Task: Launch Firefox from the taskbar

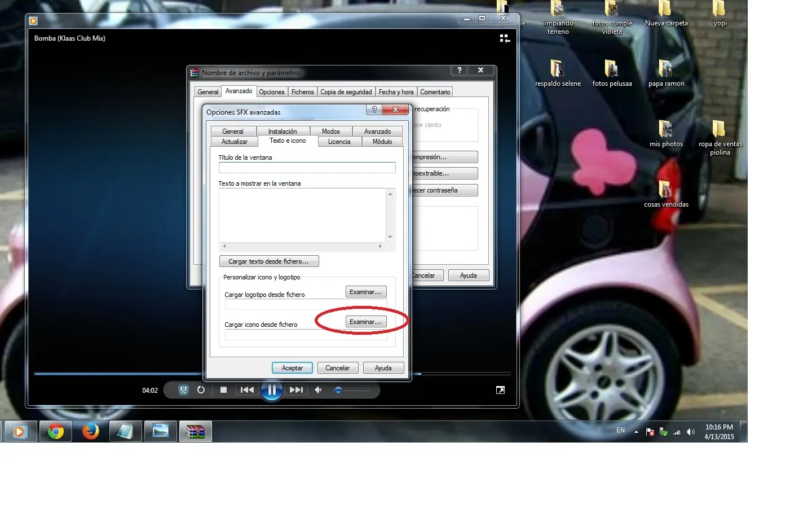Action: [x=90, y=432]
